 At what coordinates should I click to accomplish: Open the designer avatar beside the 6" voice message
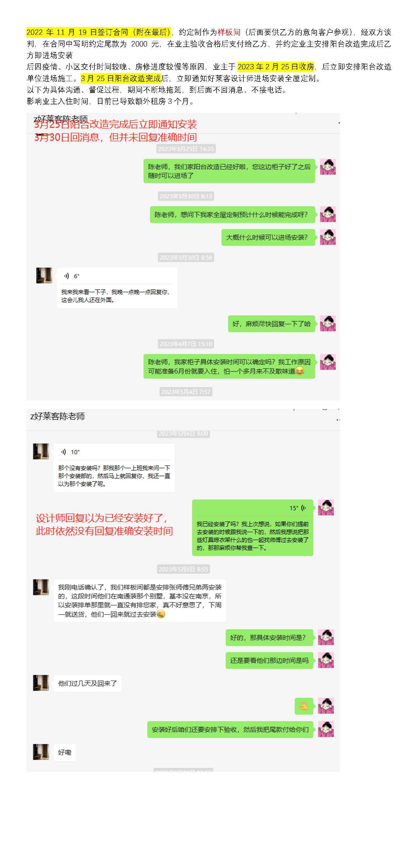(44, 276)
